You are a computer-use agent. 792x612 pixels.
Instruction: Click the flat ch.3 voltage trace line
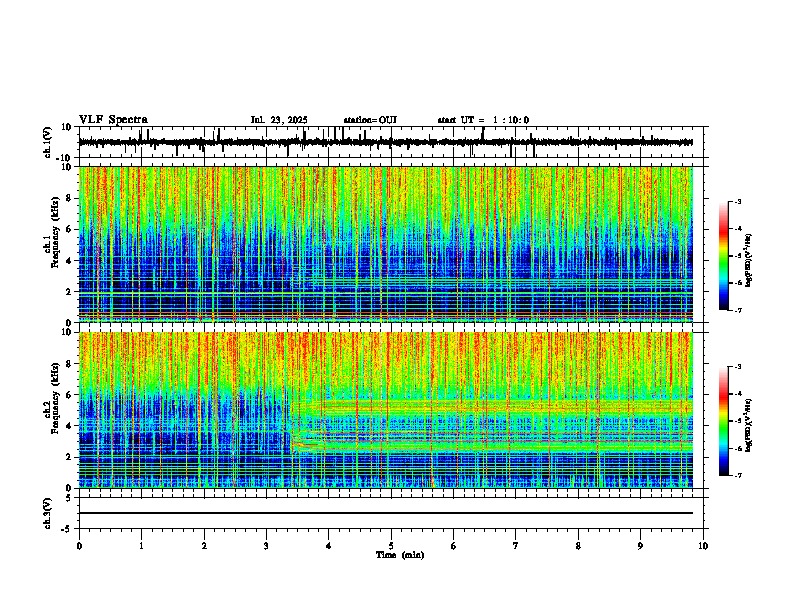point(385,513)
